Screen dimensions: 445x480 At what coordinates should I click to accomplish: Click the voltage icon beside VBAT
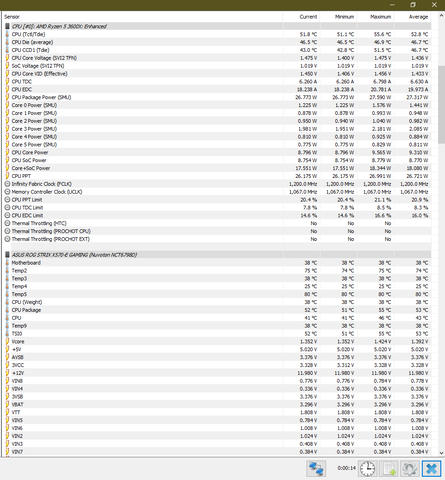[7, 404]
